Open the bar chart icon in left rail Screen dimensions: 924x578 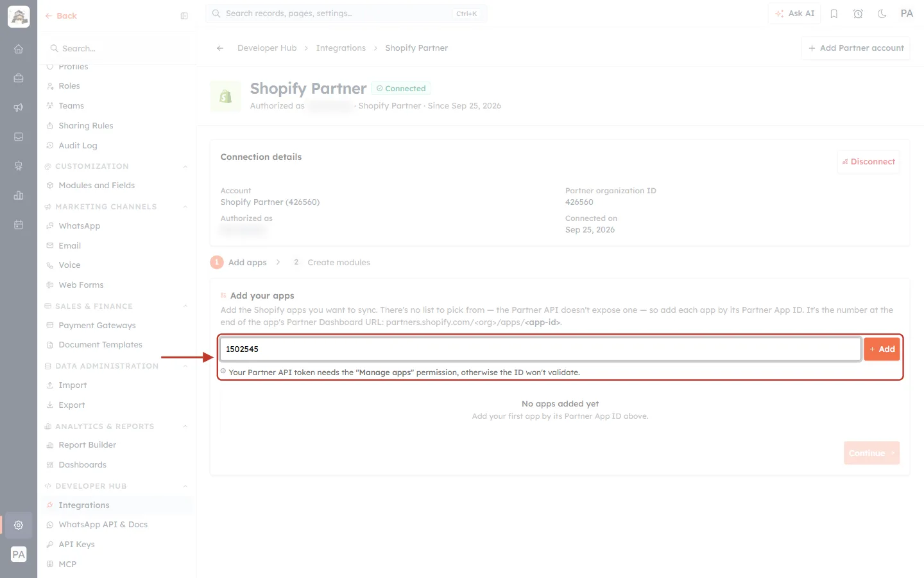point(19,195)
